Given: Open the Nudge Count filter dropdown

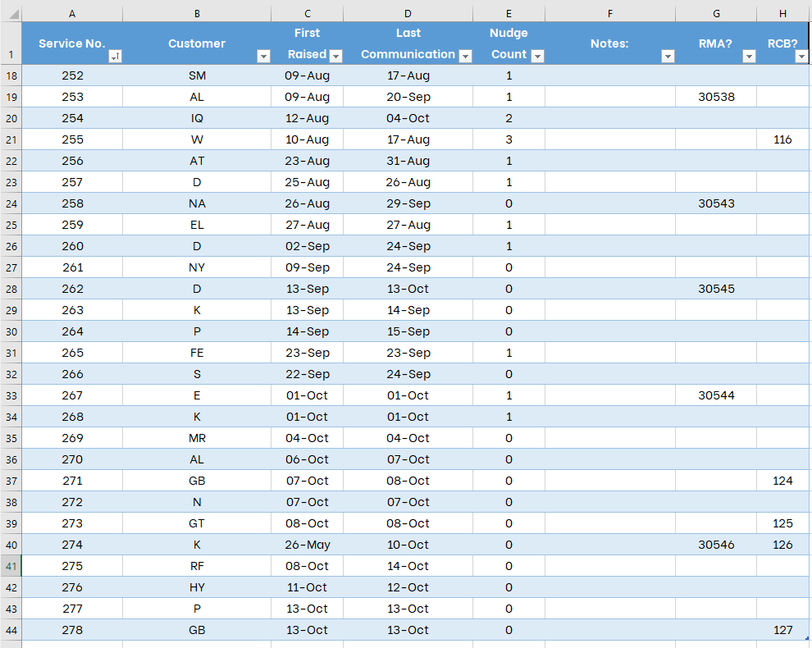Looking at the screenshot, I should (538, 57).
